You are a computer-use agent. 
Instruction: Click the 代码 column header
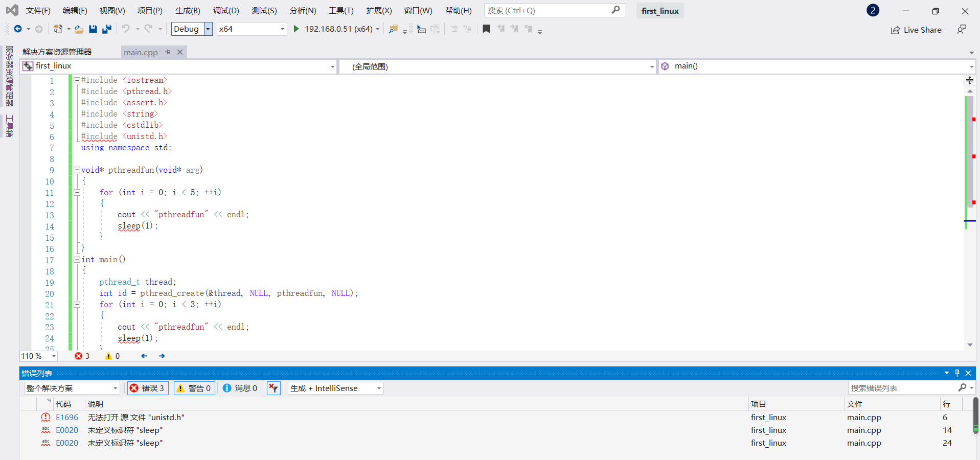point(63,404)
